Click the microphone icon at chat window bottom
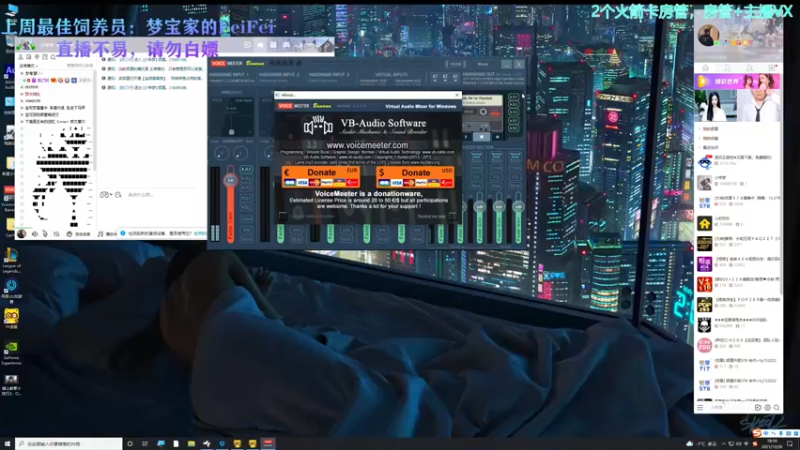 point(45,234)
